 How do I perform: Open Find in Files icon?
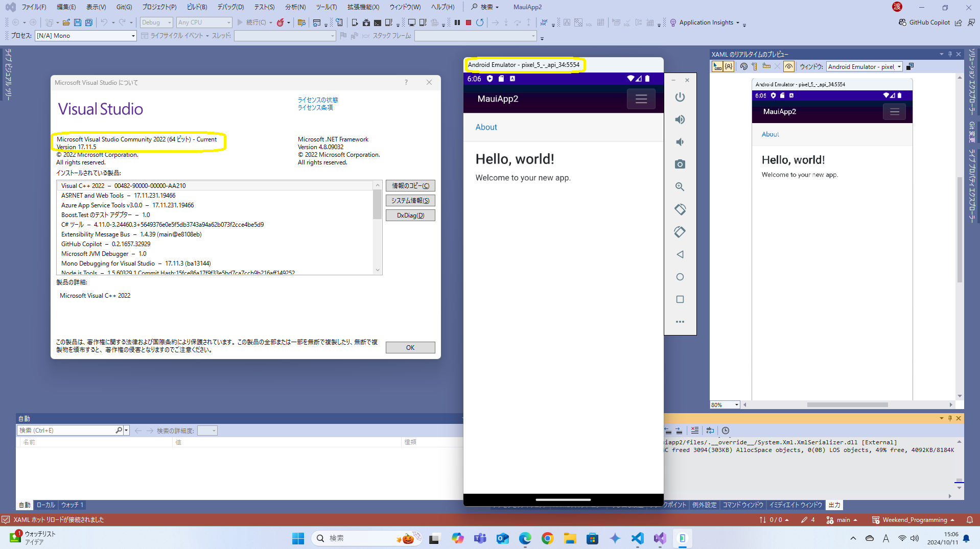(x=301, y=22)
